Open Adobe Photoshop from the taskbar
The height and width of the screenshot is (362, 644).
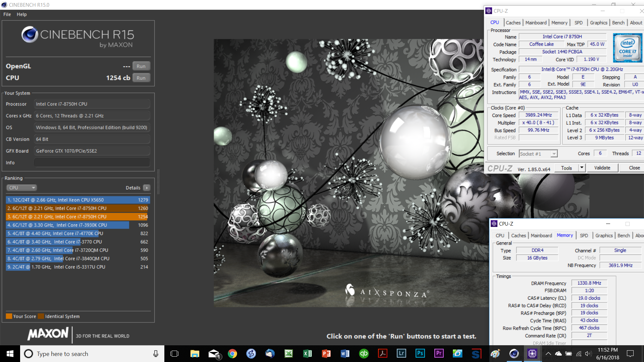point(420,354)
